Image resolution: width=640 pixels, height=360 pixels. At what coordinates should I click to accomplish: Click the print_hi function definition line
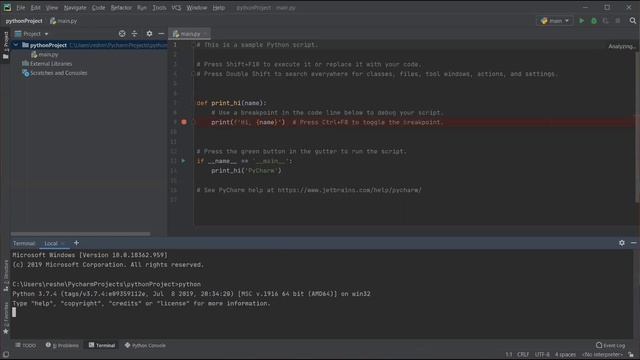click(231, 103)
